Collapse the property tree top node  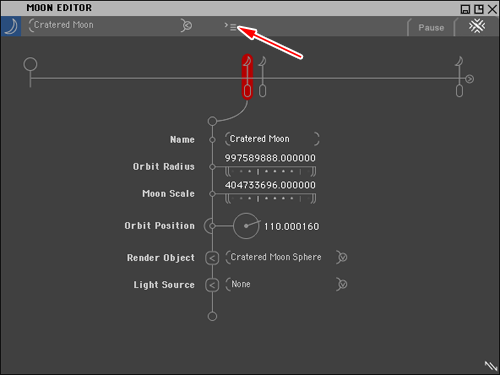pos(212,121)
